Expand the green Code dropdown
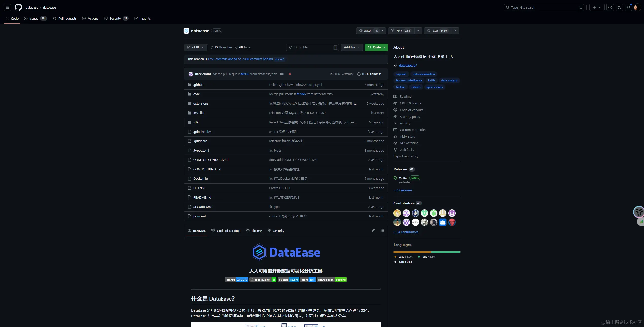The image size is (644, 327). pyautogui.click(x=376, y=47)
